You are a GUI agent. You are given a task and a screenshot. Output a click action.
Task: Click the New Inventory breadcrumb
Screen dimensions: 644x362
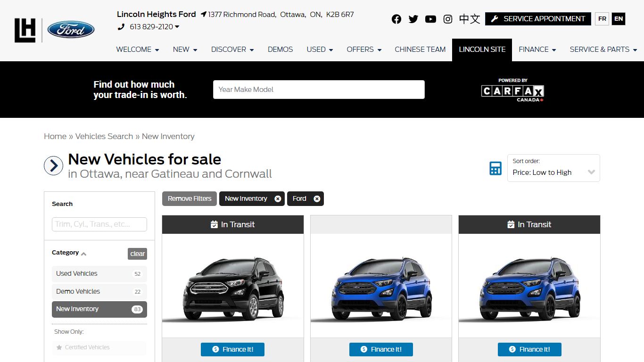click(x=168, y=136)
